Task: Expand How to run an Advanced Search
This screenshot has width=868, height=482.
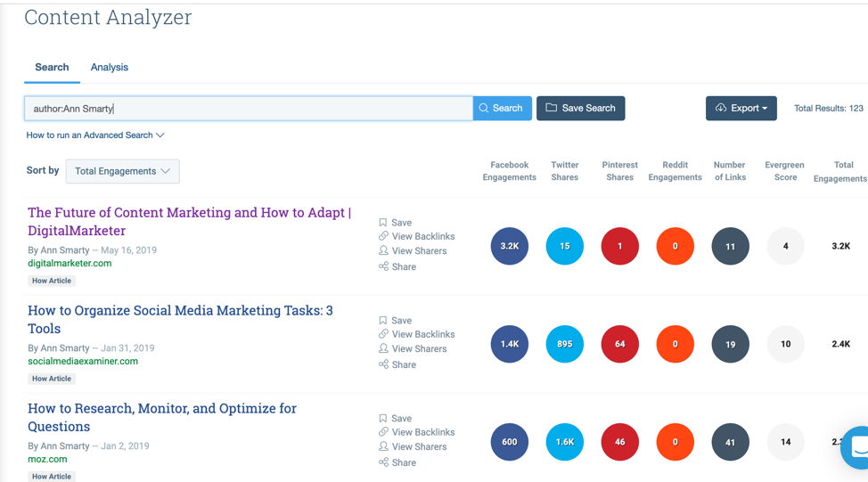Action: 95,135
